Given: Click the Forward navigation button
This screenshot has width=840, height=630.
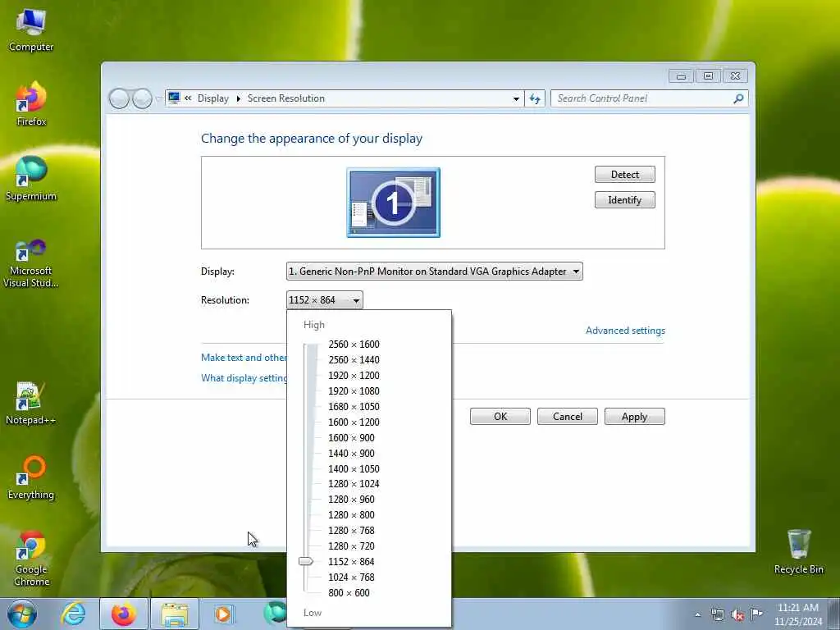Looking at the screenshot, I should [x=142, y=98].
